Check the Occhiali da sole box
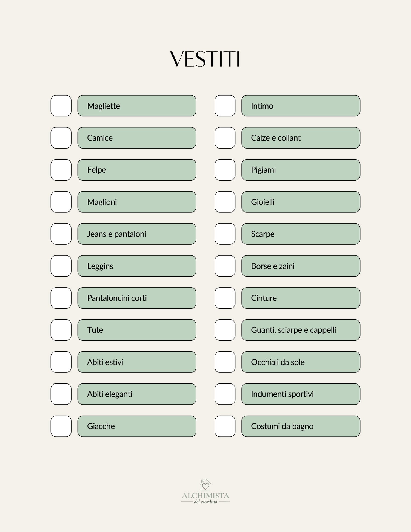Viewport: 411px width, 532px height. (x=225, y=362)
